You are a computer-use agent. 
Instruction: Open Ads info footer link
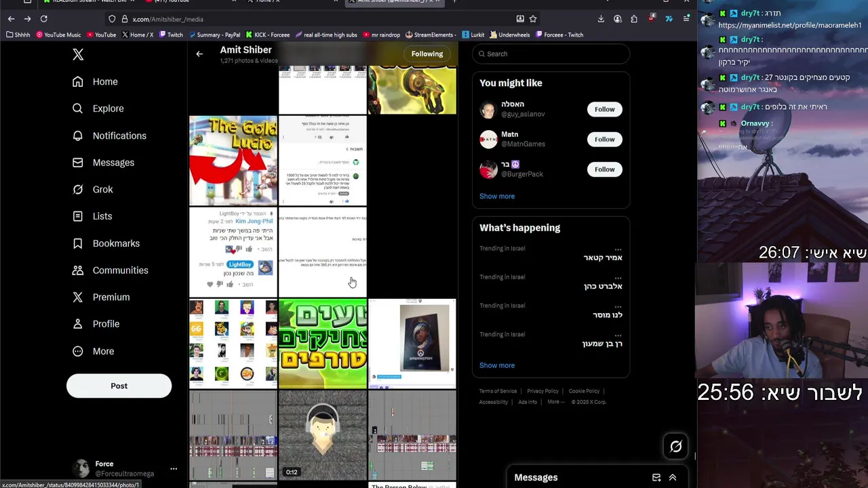(528, 402)
